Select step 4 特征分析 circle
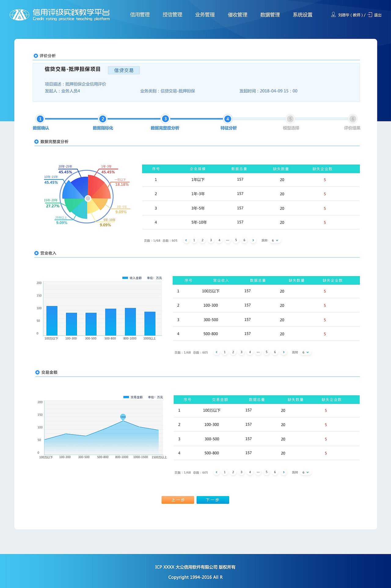This screenshot has height=588, width=391. pos(228,119)
